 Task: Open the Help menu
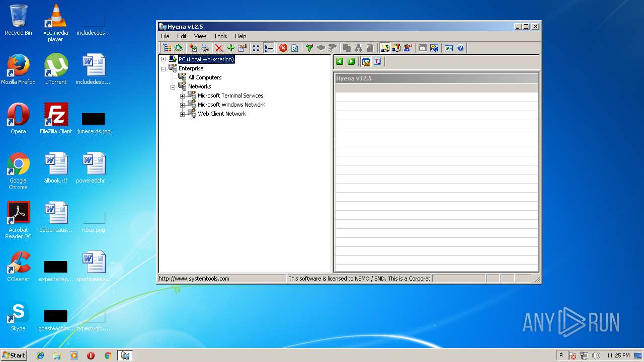click(240, 36)
